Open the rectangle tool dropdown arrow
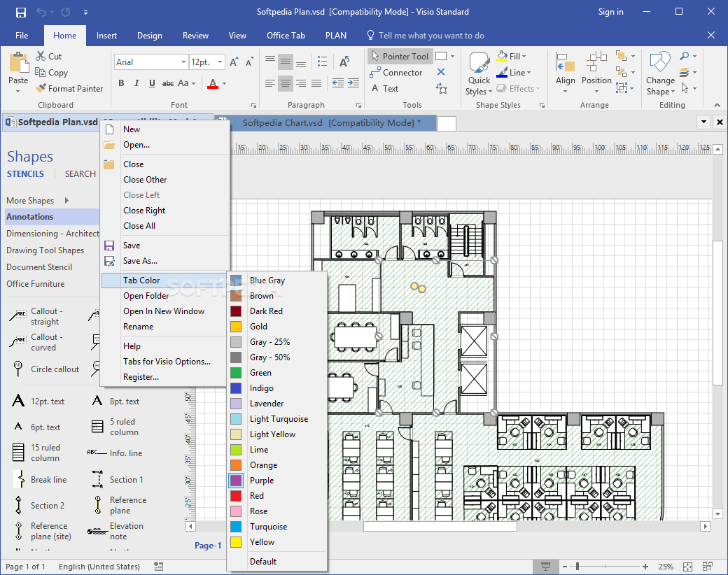 tap(452, 56)
